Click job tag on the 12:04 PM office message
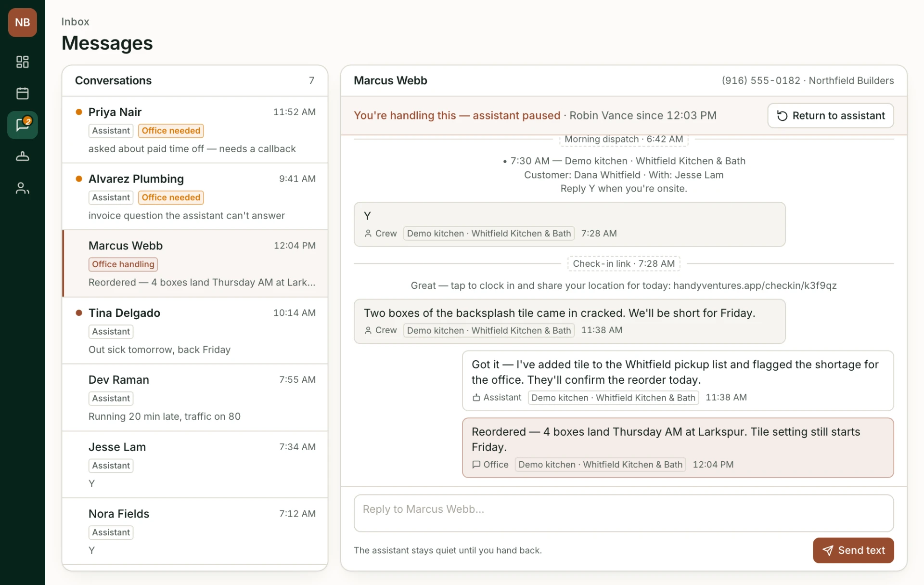Screen dimensions: 924x585 600,465
